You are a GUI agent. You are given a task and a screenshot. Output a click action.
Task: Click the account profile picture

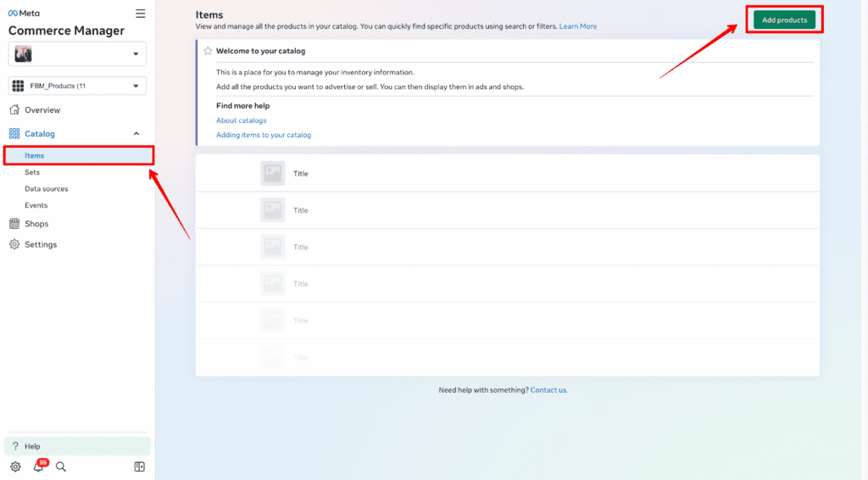[23, 53]
